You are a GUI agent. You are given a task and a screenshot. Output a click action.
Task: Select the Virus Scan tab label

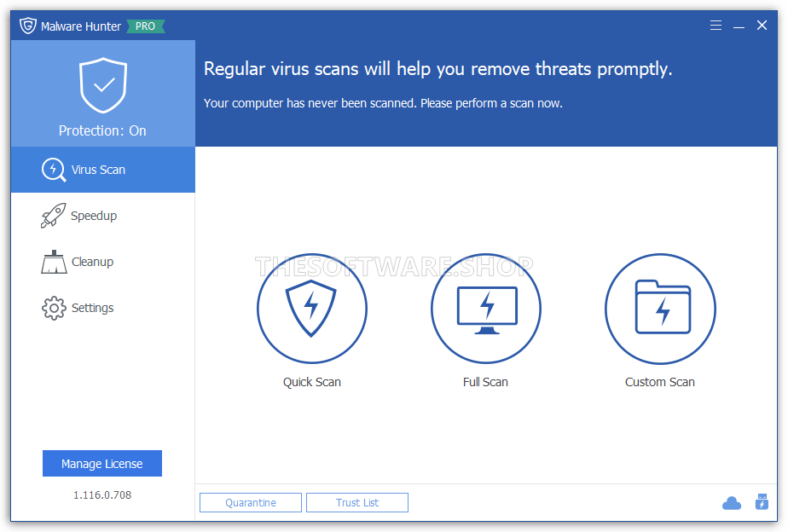pos(99,170)
